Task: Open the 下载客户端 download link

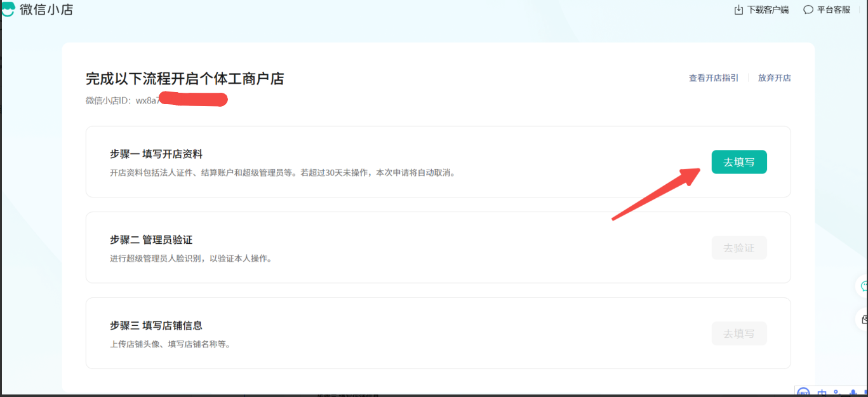Action: (x=761, y=10)
